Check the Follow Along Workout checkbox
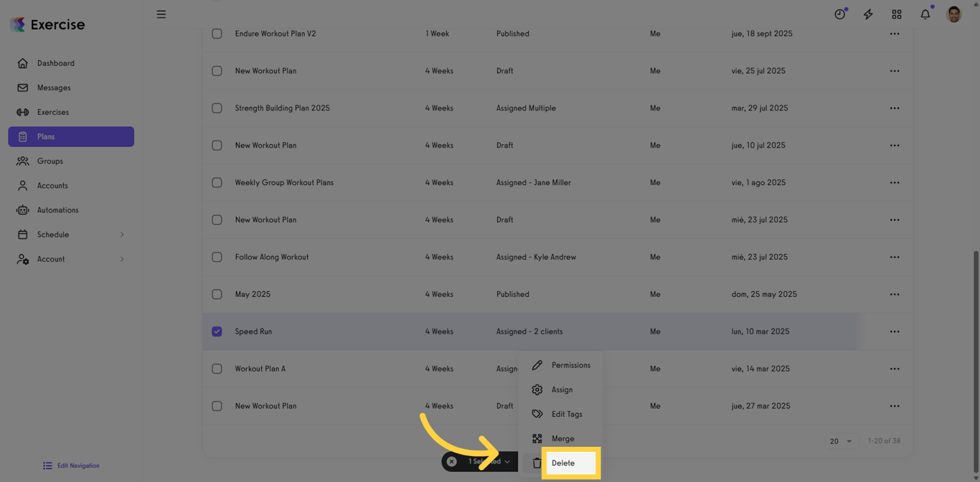The height and width of the screenshot is (482, 980). pyautogui.click(x=217, y=257)
